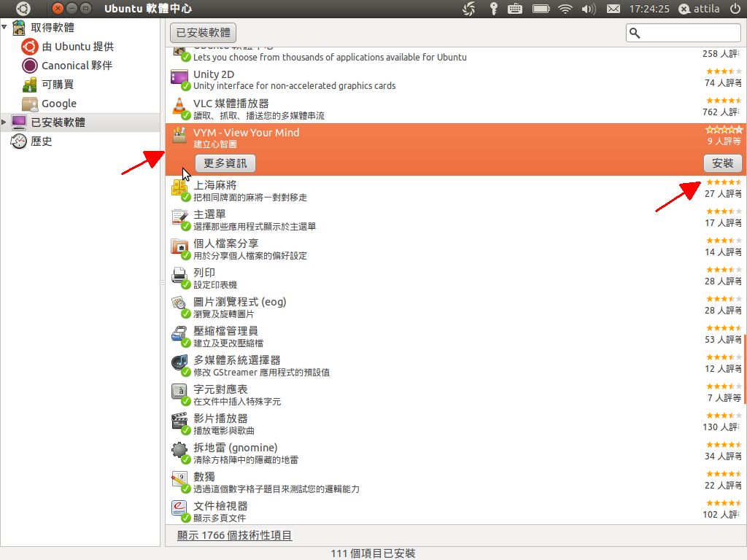The image size is (747, 560).
Task: Open the battery status indicator
Action: pos(541,9)
